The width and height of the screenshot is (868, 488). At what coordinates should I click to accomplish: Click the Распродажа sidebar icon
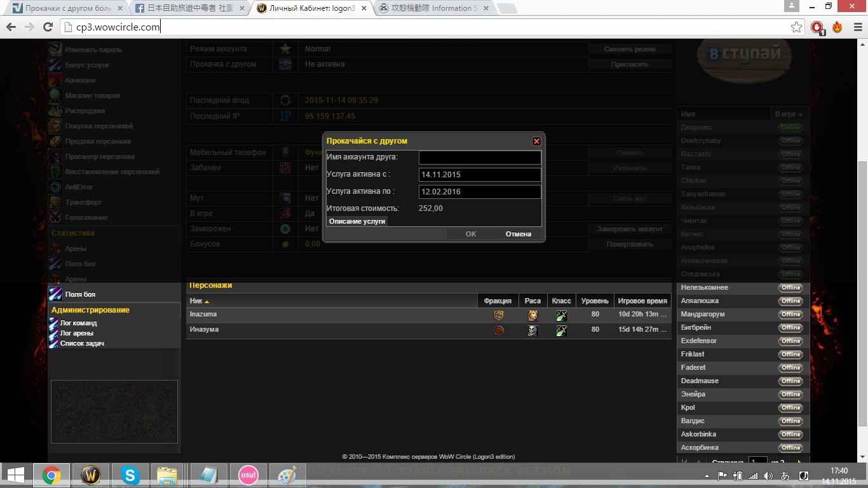tap(55, 111)
